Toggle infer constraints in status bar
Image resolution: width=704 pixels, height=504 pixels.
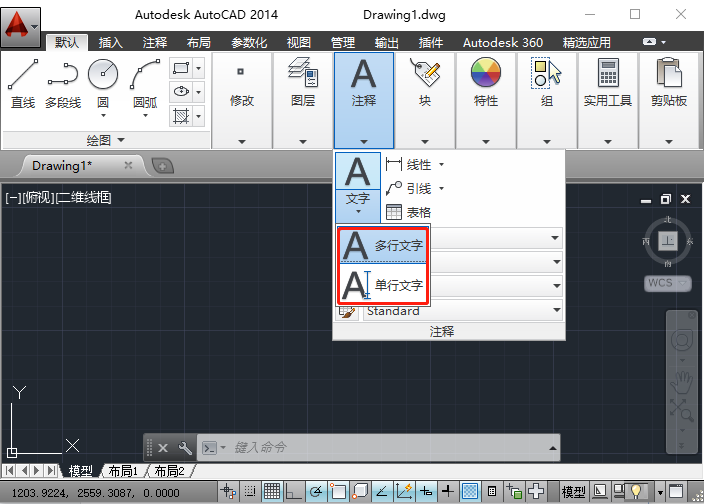[229, 492]
